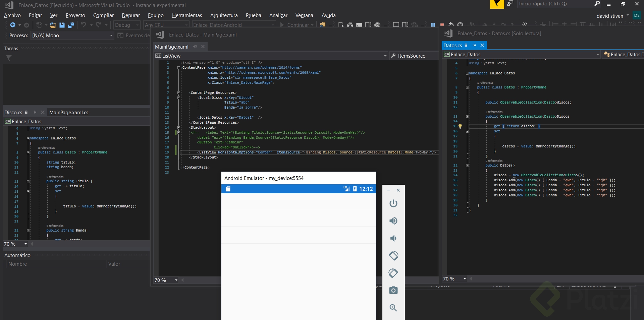Screen dimensions: 644x320
Task: Switch to the MainPage.xaml.cs tab
Action: coord(69,113)
